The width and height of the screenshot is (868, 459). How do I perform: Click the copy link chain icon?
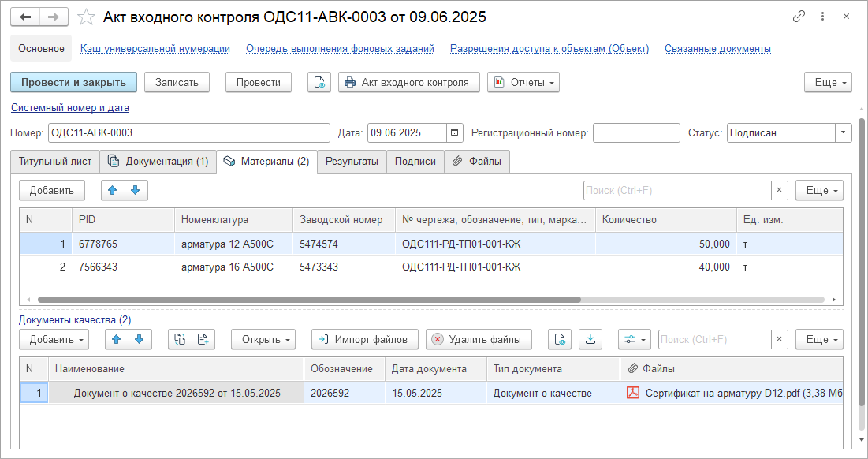tap(799, 17)
